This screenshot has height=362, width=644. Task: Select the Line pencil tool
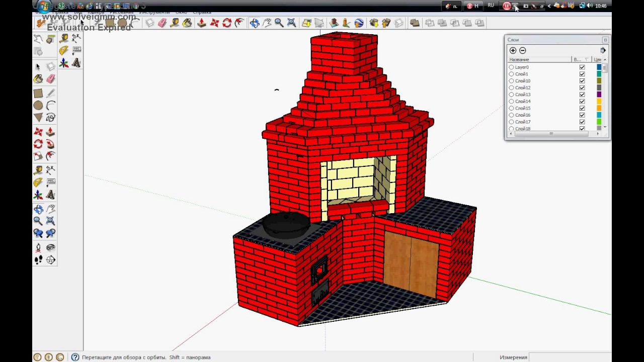coord(50,94)
